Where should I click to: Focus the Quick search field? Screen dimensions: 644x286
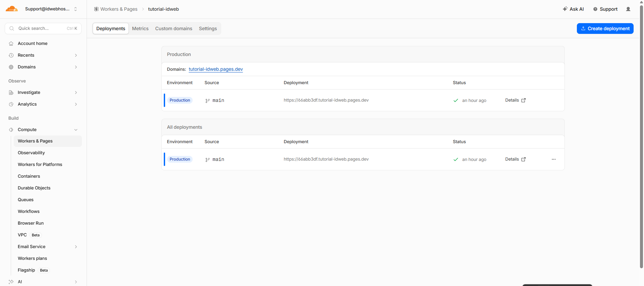click(43, 28)
